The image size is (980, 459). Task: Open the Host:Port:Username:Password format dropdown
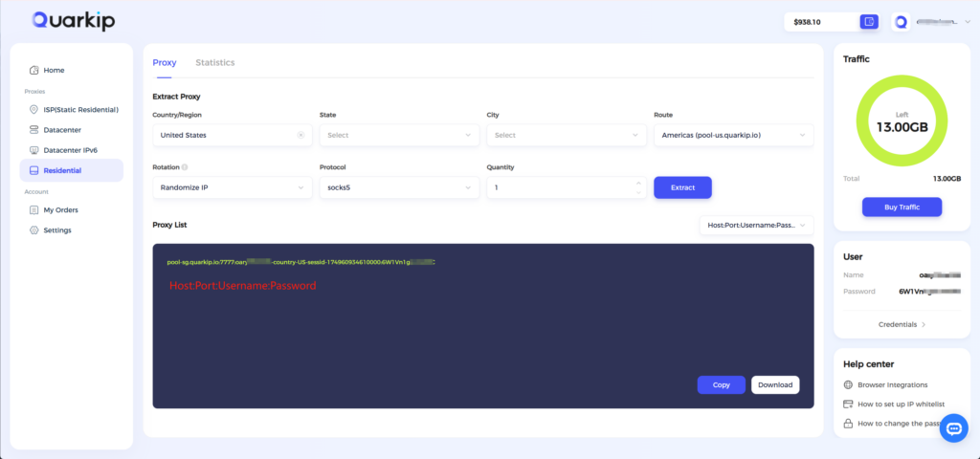(756, 226)
